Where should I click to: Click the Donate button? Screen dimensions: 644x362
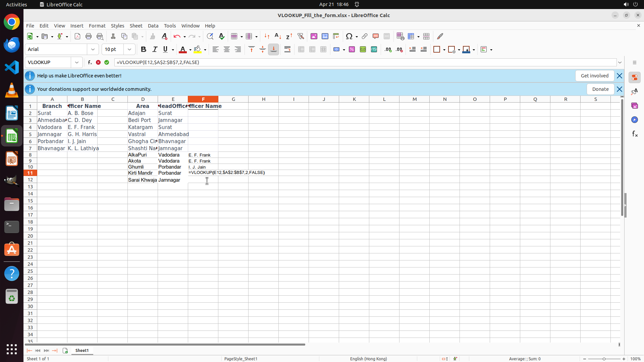pos(600,89)
